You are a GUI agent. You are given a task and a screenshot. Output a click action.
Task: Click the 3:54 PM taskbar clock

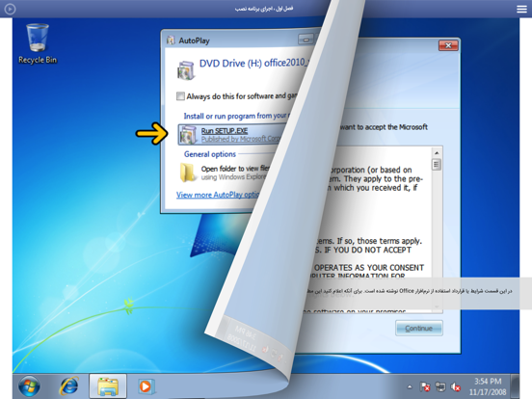click(x=488, y=386)
